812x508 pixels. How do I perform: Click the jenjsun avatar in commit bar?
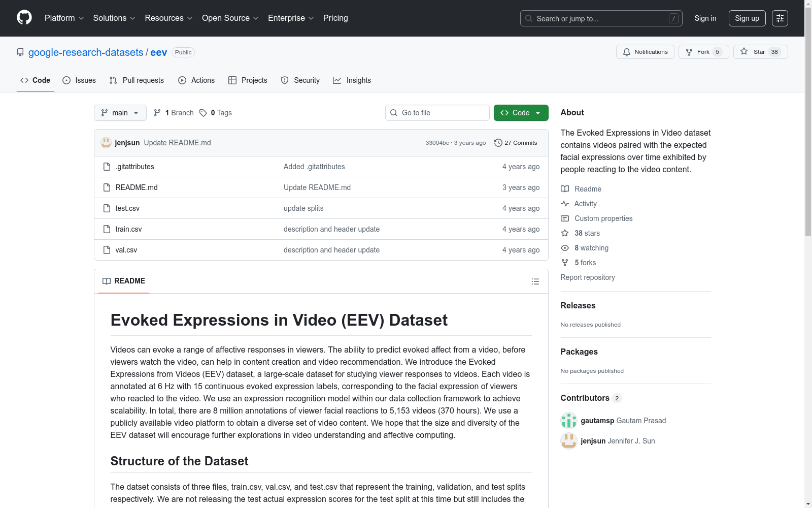click(x=106, y=143)
